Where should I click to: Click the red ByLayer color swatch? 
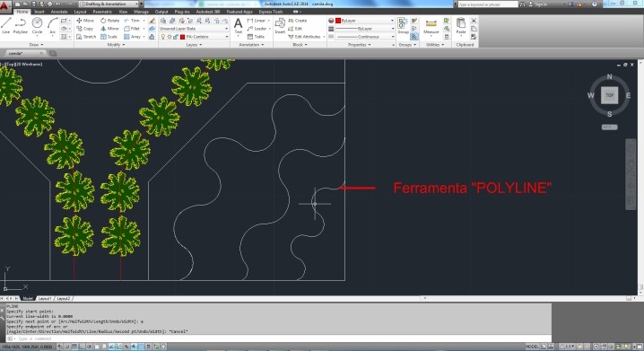click(x=338, y=21)
